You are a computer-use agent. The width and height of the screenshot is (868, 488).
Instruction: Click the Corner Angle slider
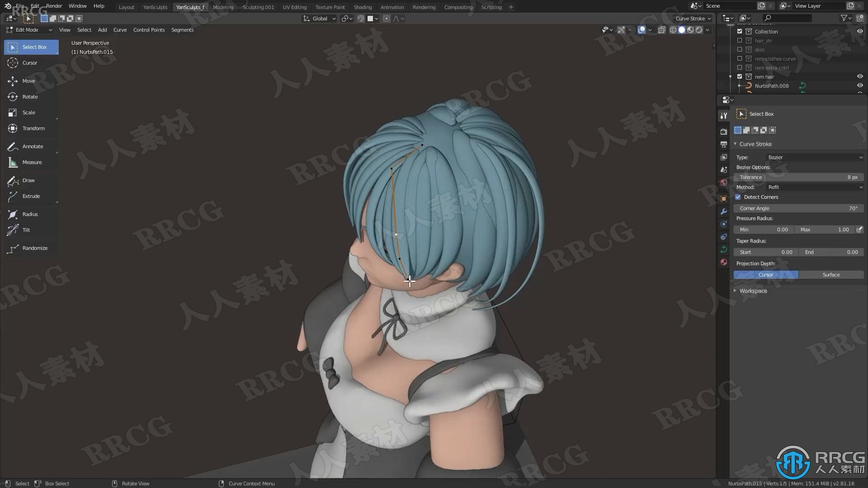[798, 208]
